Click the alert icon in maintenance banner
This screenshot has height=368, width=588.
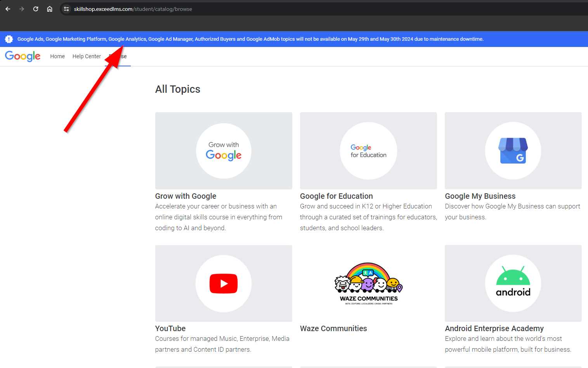point(9,39)
